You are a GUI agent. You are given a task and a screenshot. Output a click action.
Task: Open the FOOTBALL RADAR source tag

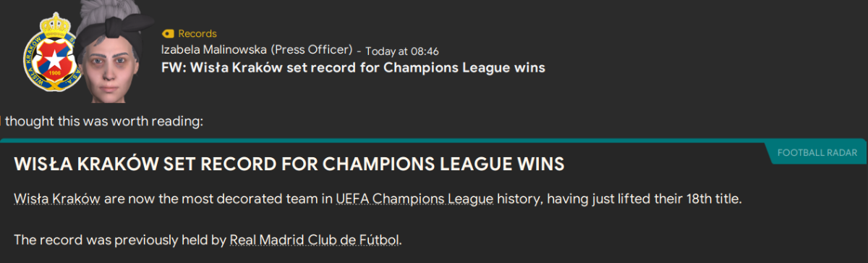817,153
